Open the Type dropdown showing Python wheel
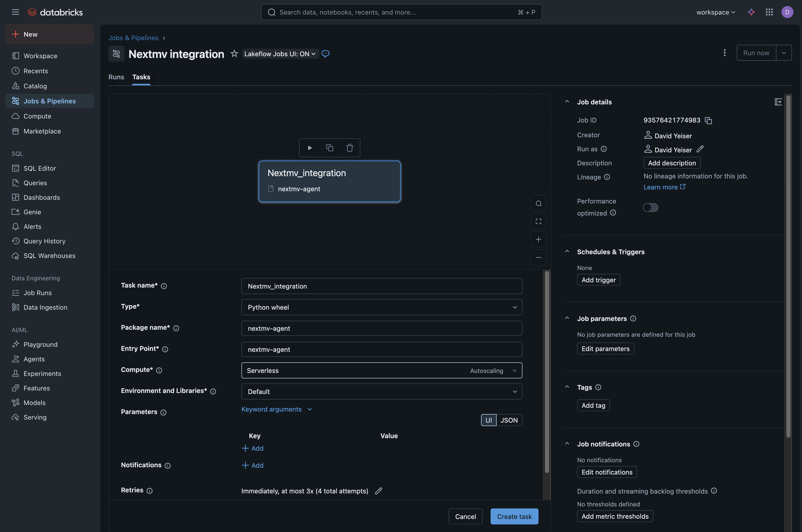Viewport: 802px width, 532px height. (381, 307)
